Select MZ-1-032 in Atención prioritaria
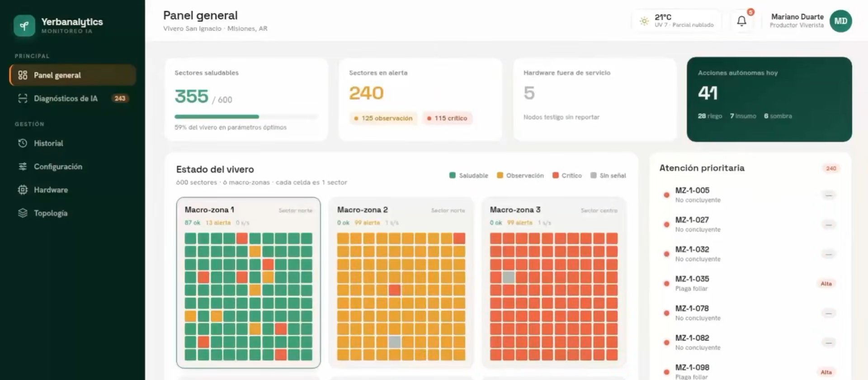Image resolution: width=868 pixels, height=380 pixels. [750, 254]
